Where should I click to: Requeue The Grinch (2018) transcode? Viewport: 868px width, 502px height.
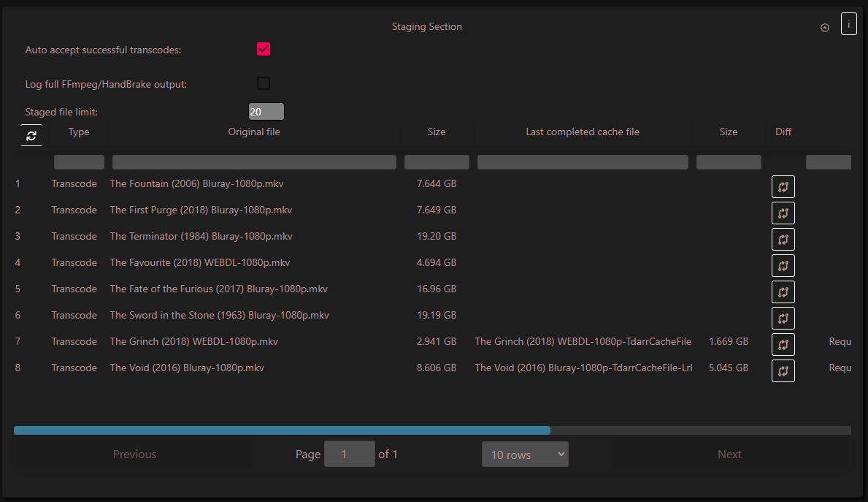(783, 344)
